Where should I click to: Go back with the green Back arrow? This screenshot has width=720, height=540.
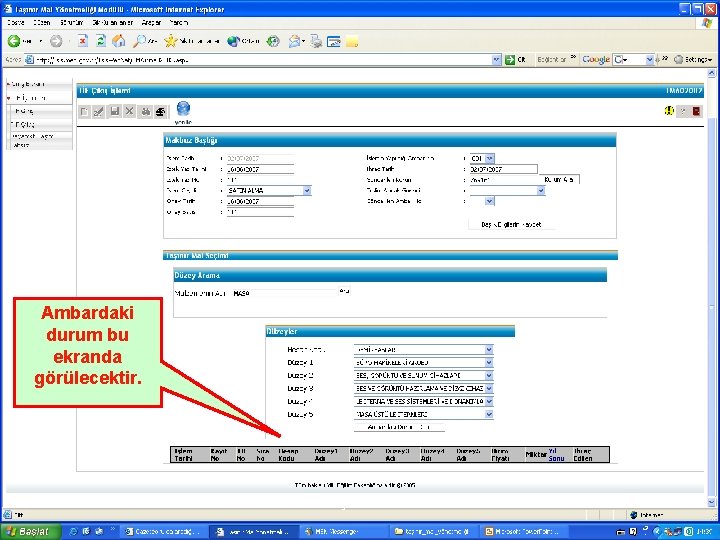[x=14, y=41]
